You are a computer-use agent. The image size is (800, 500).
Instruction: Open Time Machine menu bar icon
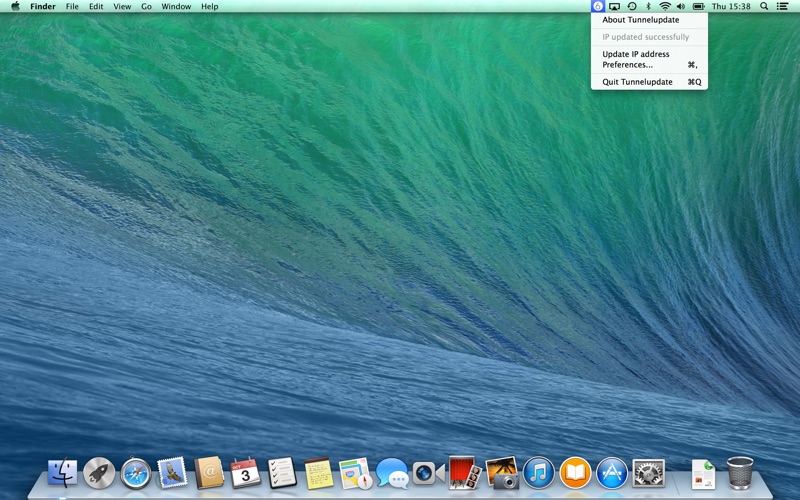coord(632,6)
